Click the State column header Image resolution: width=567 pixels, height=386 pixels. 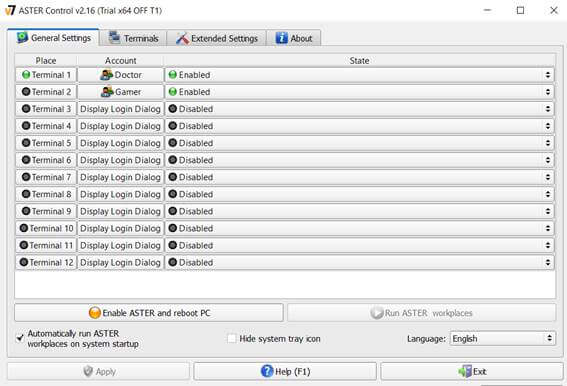pyautogui.click(x=359, y=60)
